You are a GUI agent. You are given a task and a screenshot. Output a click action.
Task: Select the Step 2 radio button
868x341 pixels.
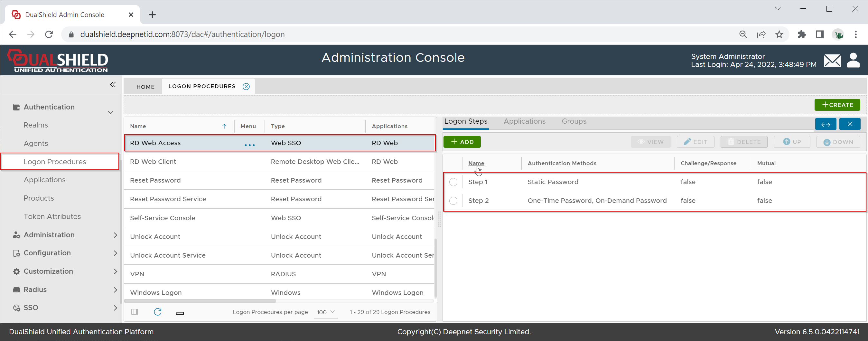(453, 201)
